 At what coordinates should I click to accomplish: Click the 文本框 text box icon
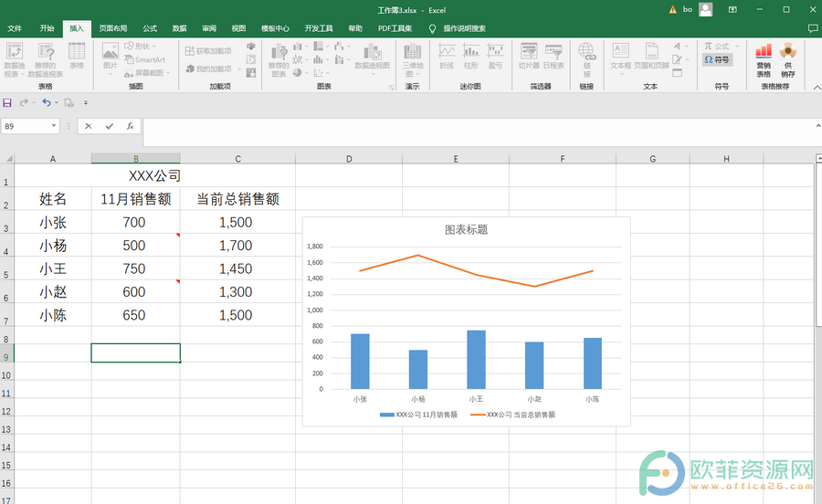[x=621, y=57]
